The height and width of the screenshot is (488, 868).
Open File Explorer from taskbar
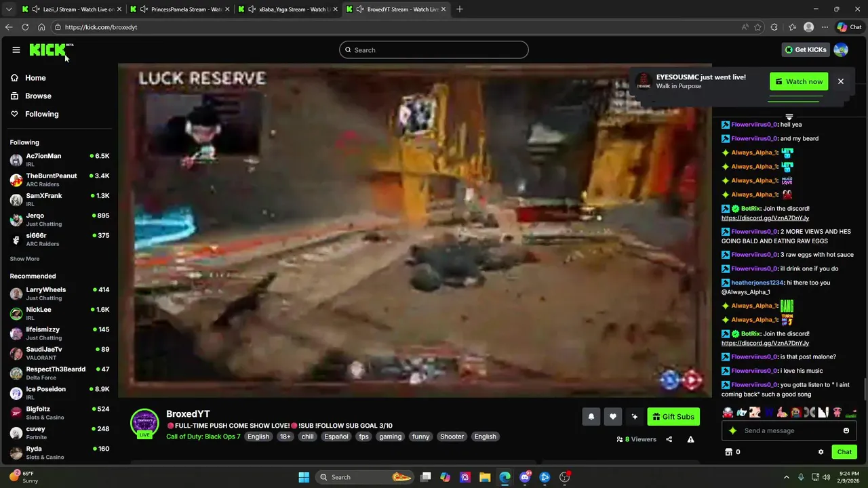tap(485, 477)
